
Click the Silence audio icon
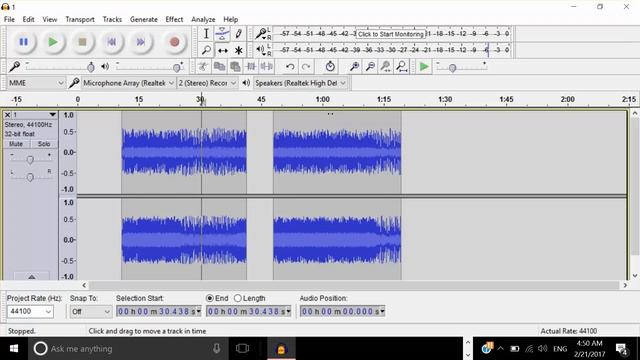pos(267,66)
